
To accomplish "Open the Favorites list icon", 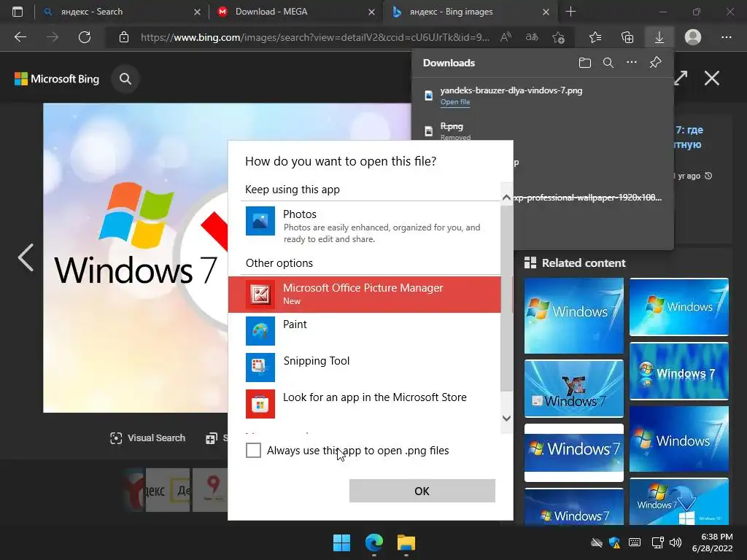I will (x=595, y=37).
